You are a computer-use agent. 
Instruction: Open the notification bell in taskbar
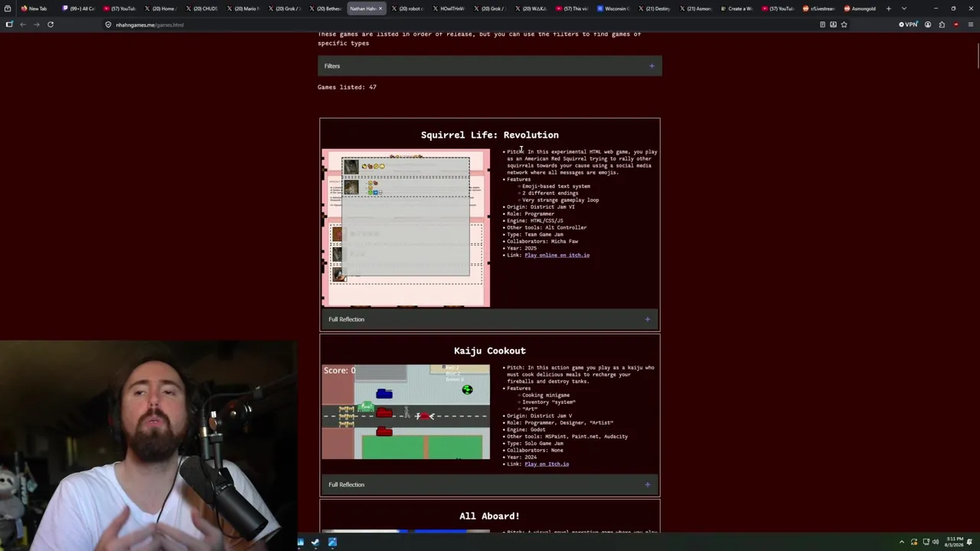pyautogui.click(x=970, y=542)
